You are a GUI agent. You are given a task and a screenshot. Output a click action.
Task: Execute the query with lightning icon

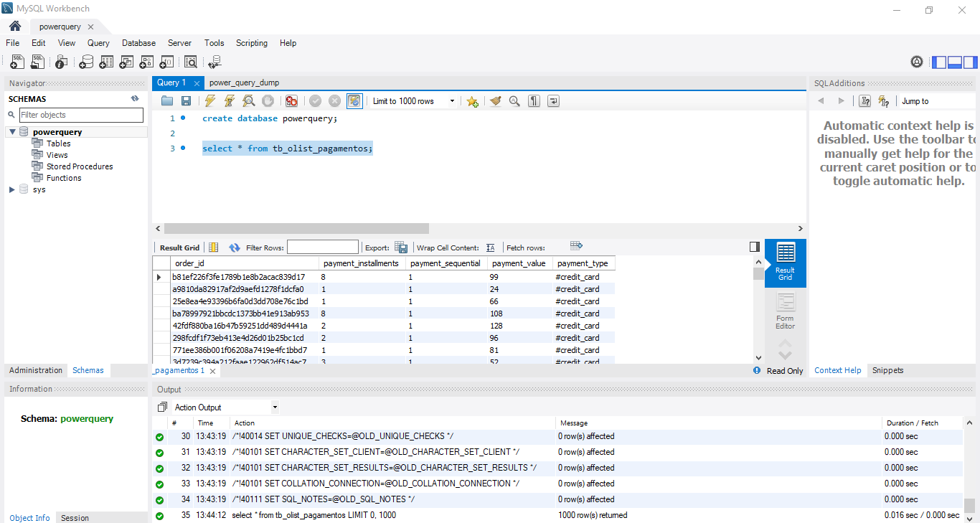click(x=209, y=101)
